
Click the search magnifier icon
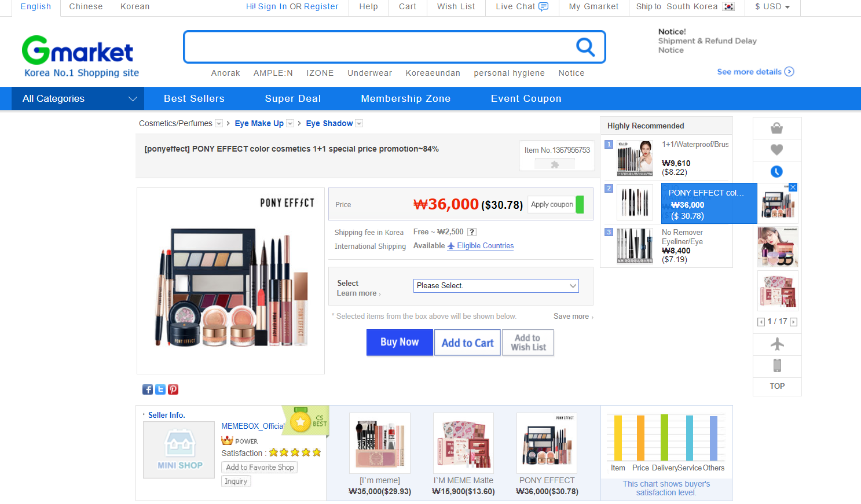(x=585, y=47)
